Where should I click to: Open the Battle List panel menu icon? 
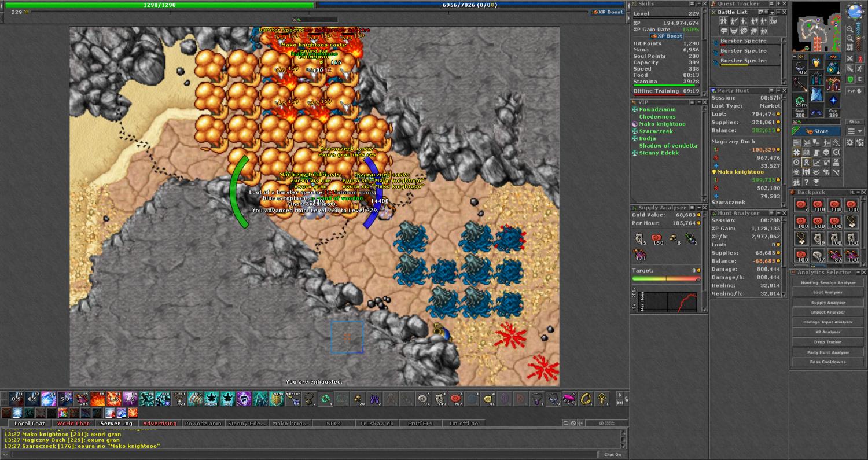click(766, 12)
